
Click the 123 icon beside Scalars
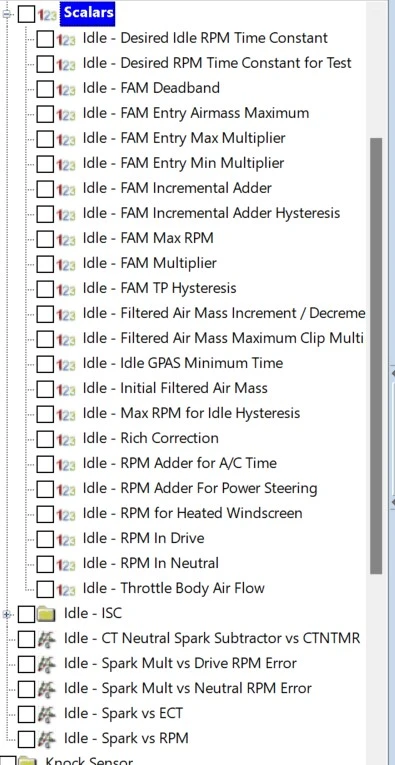47,14
